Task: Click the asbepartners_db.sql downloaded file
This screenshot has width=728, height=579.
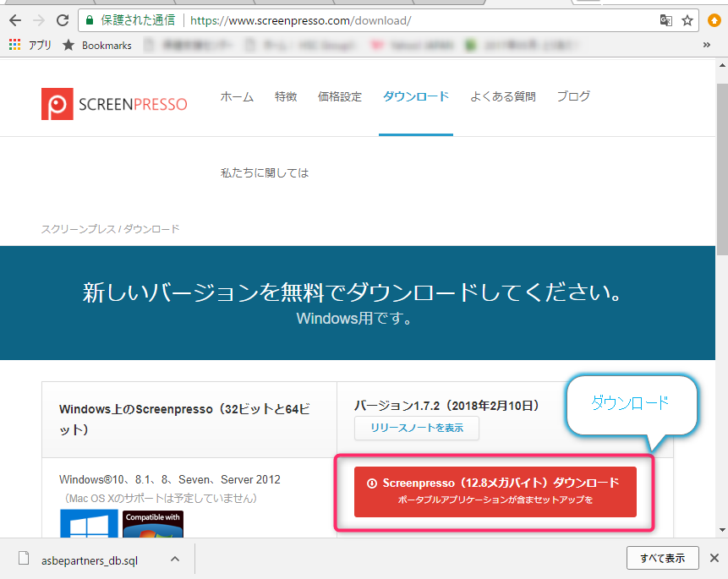Action: (89, 560)
